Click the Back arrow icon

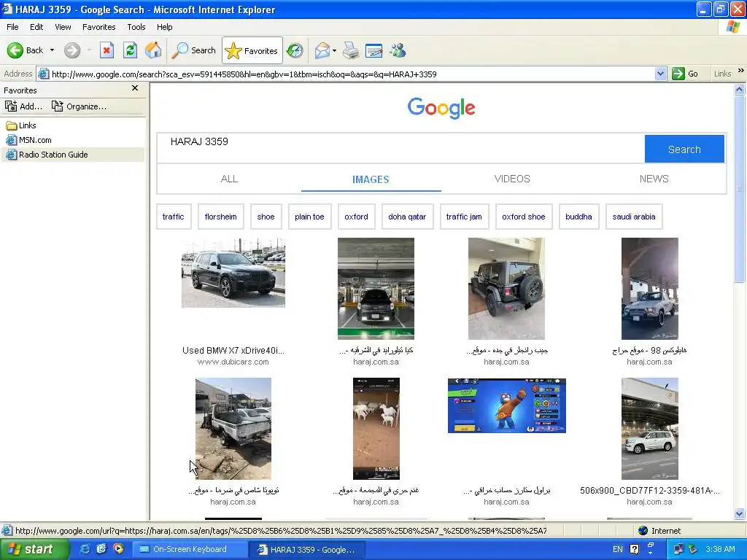click(x=15, y=50)
